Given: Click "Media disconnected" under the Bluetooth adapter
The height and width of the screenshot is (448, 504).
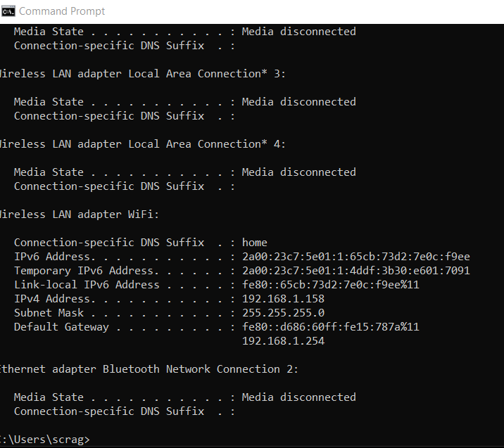Looking at the screenshot, I should click(x=298, y=397).
